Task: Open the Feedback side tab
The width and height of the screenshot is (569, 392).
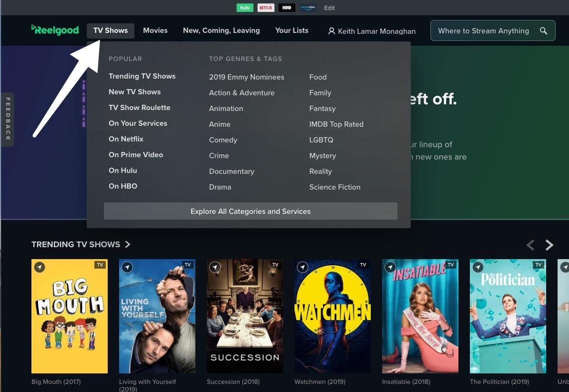Action: [x=8, y=119]
